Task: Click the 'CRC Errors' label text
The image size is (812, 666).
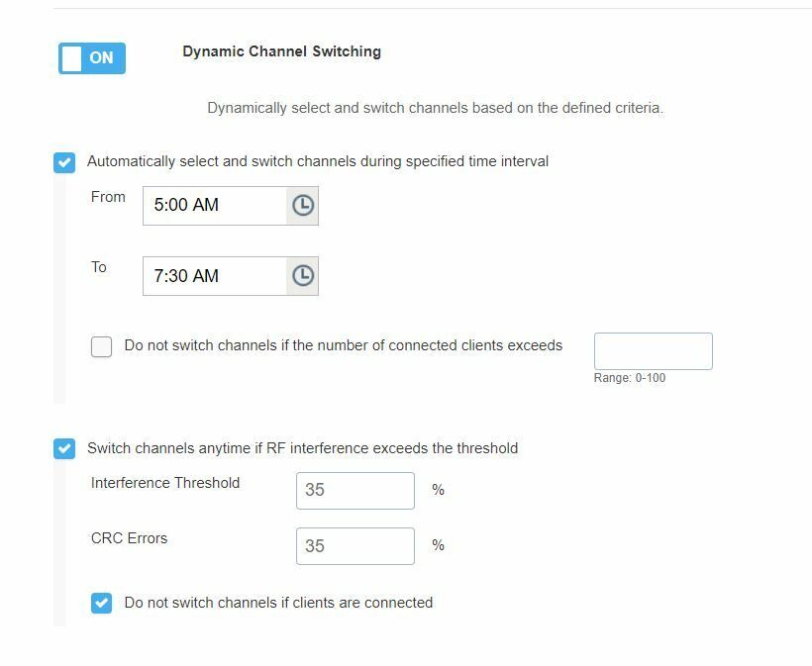Action: pos(130,538)
